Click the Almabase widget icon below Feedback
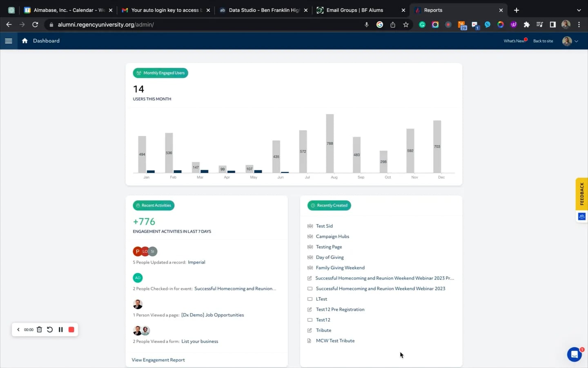This screenshot has width=588, height=368. [582, 217]
